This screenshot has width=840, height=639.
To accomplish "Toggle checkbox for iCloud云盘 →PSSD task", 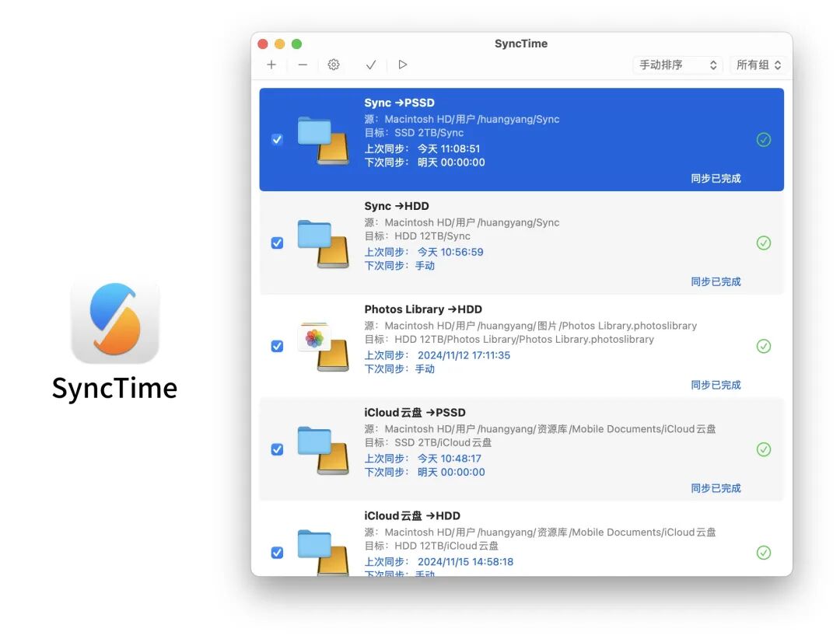I will [277, 449].
